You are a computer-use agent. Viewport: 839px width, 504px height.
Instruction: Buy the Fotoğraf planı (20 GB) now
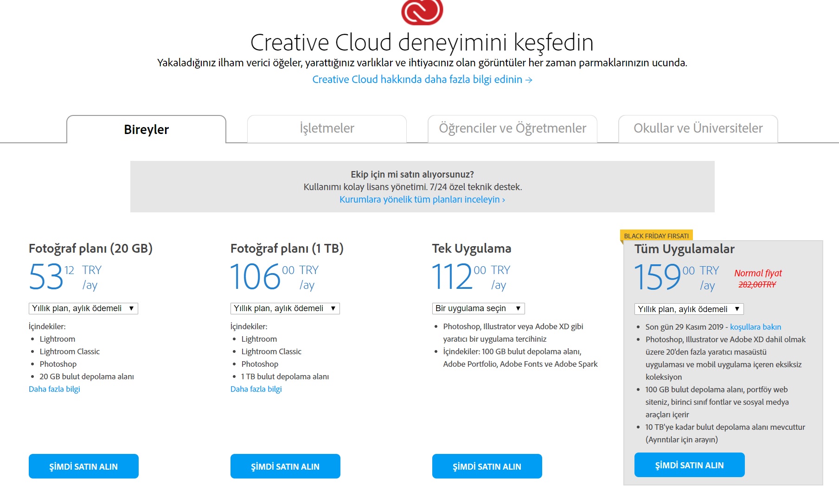(83, 466)
